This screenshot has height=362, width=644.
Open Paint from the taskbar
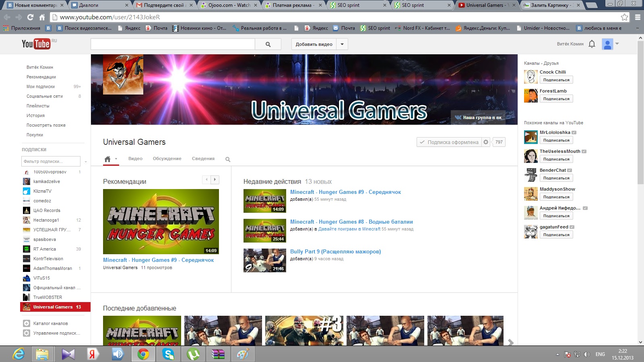(x=243, y=354)
